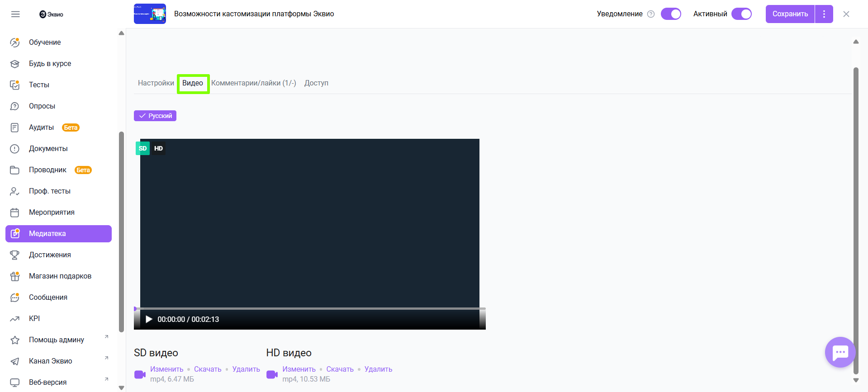
Task: Click the Сохранить button
Action: [x=790, y=14]
